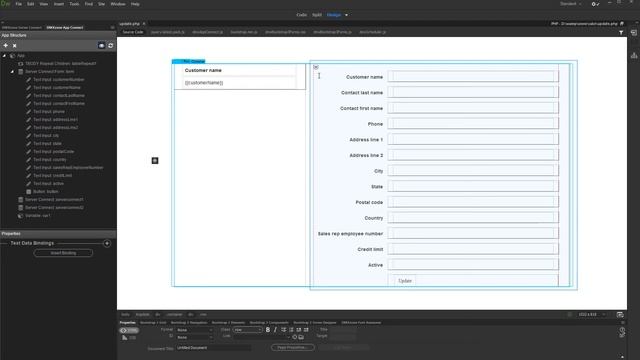This screenshot has height=360, width=640.
Task: Click the square handle icon left of canvas
Action: click(x=155, y=160)
